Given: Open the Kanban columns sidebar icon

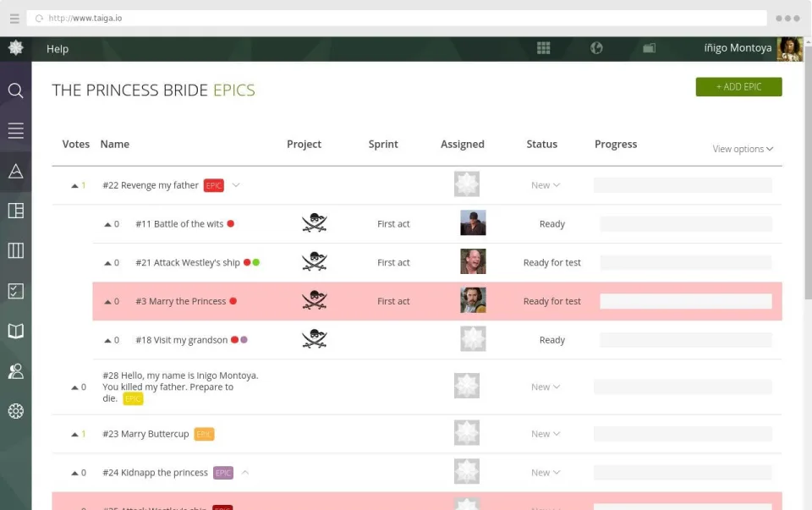Looking at the screenshot, I should (x=15, y=250).
